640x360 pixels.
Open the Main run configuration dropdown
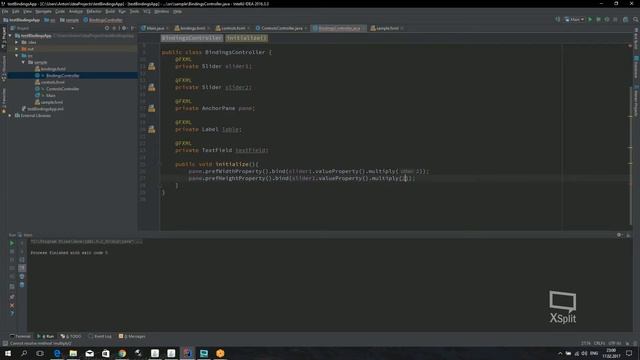point(574,20)
